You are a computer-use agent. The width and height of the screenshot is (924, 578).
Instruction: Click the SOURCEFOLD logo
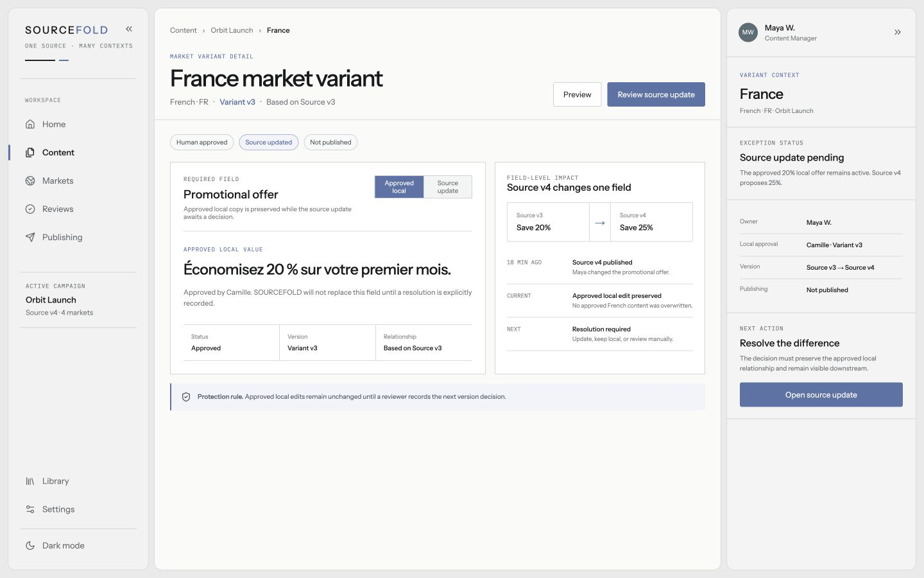pos(66,30)
